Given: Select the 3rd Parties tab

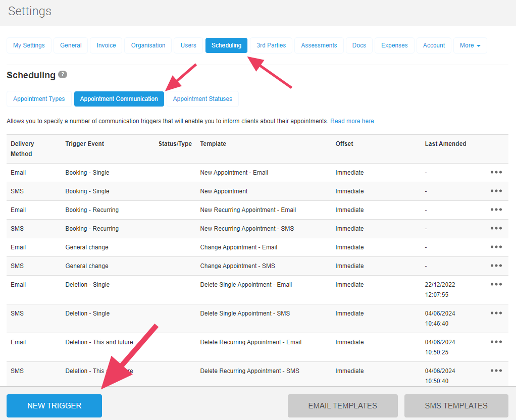Looking at the screenshot, I should 271,45.
